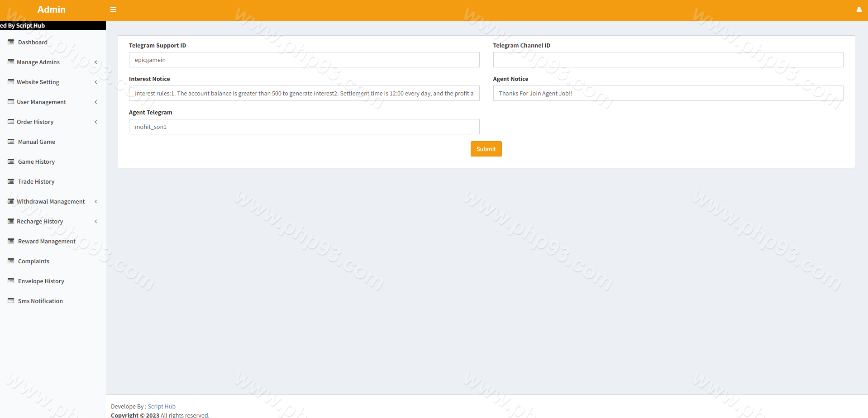The image size is (868, 418).
Task: Expand the Recharge History chevron
Action: (95, 221)
